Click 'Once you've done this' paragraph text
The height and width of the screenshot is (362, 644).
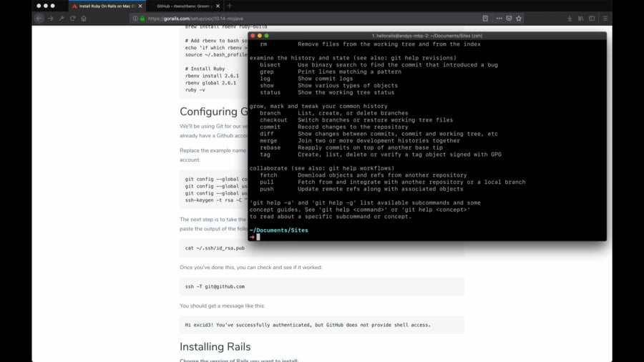pos(250,267)
